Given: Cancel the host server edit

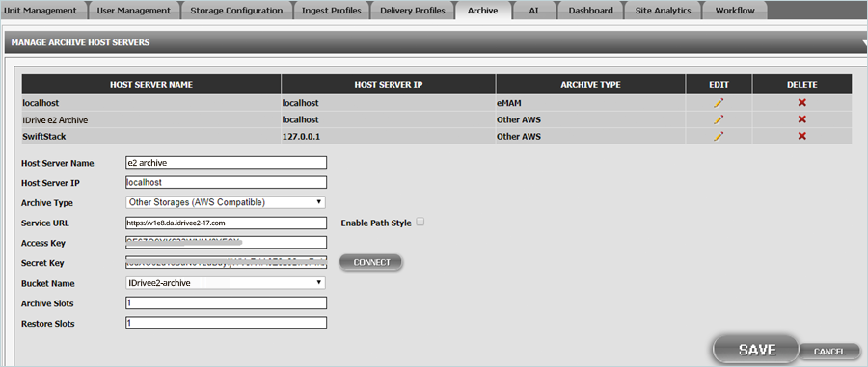Looking at the screenshot, I should (x=828, y=352).
